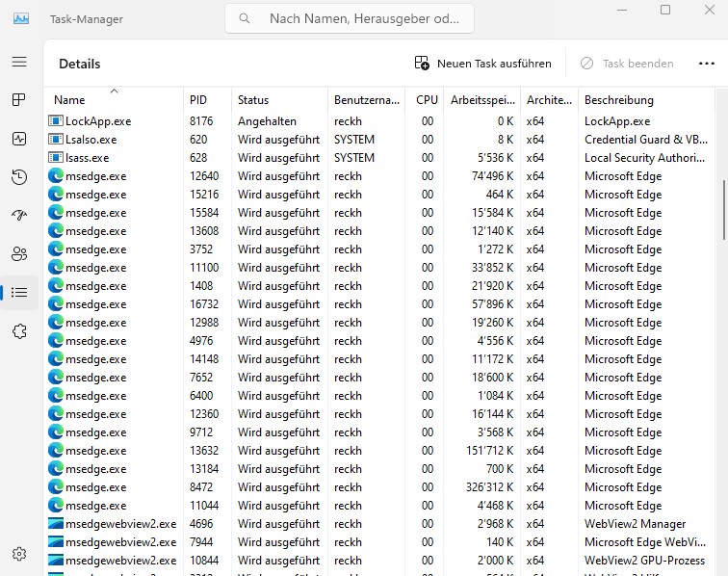Click the Edge icon of msedge.exe PID 13632
728x576 pixels.
pyautogui.click(x=56, y=451)
